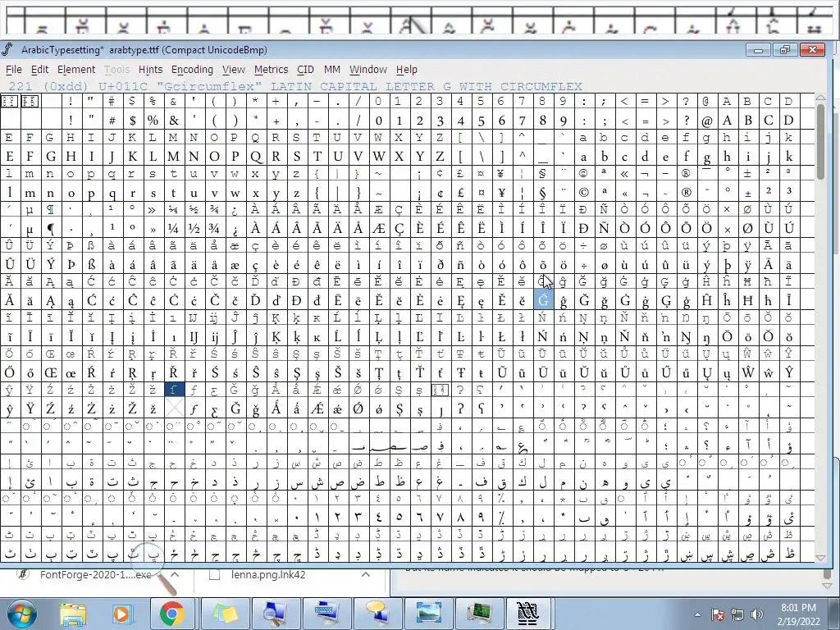
Task: Select the section sign § glyph cell
Action: click(543, 192)
